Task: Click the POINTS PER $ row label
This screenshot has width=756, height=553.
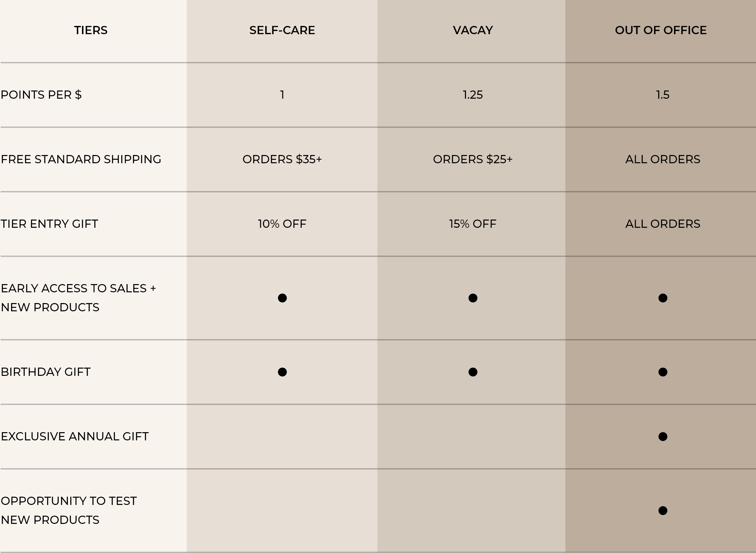Action: click(x=41, y=95)
